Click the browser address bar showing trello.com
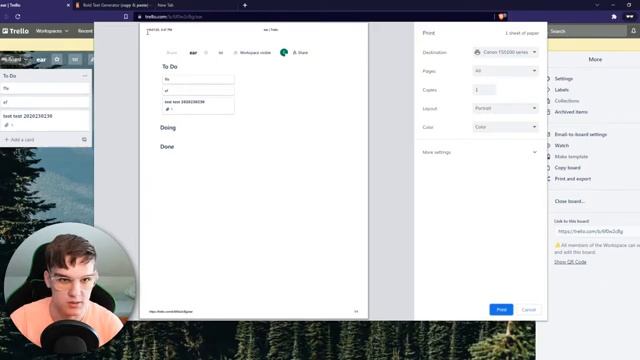640x360 pixels. pyautogui.click(x=313, y=17)
